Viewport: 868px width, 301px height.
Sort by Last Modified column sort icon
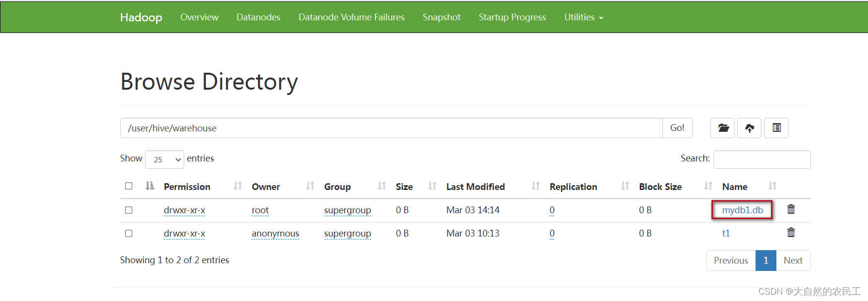[x=536, y=186]
